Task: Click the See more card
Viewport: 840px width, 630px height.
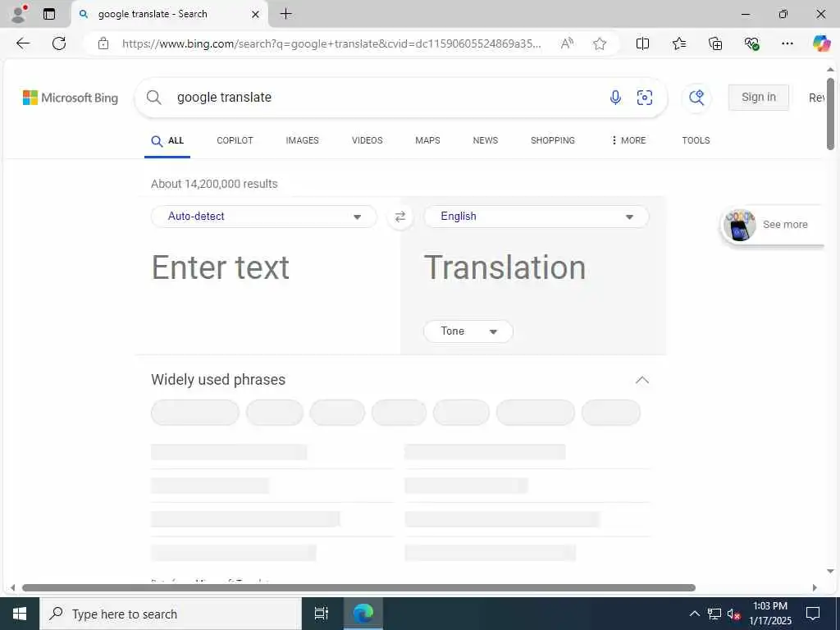Action: point(772,225)
